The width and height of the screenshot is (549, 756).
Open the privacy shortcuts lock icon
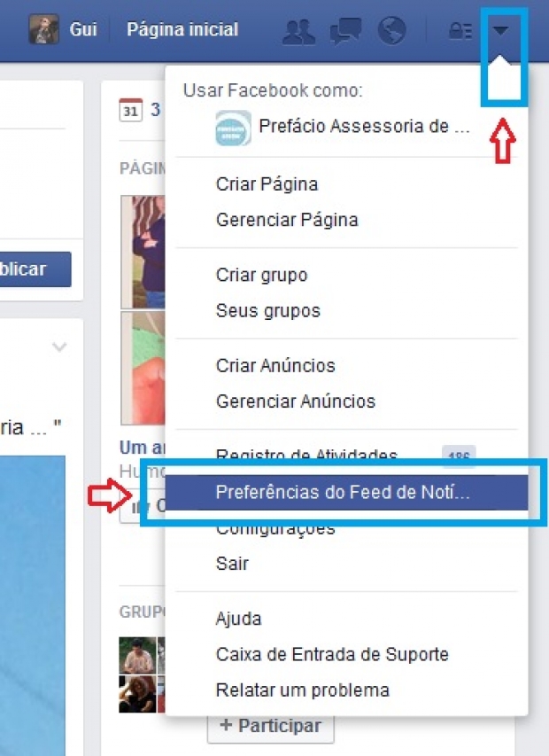click(x=460, y=31)
